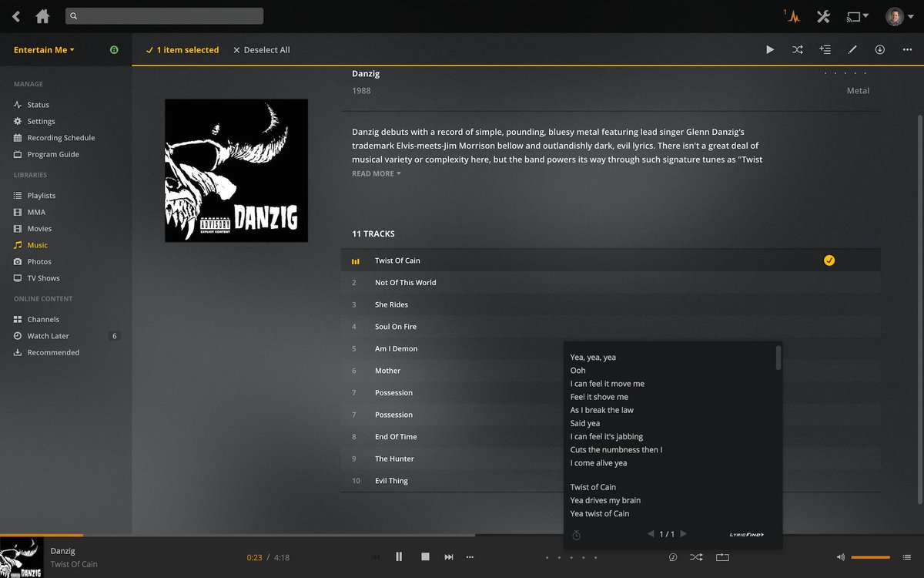Pause the current track
Screen dimensions: 924x578
coord(399,556)
